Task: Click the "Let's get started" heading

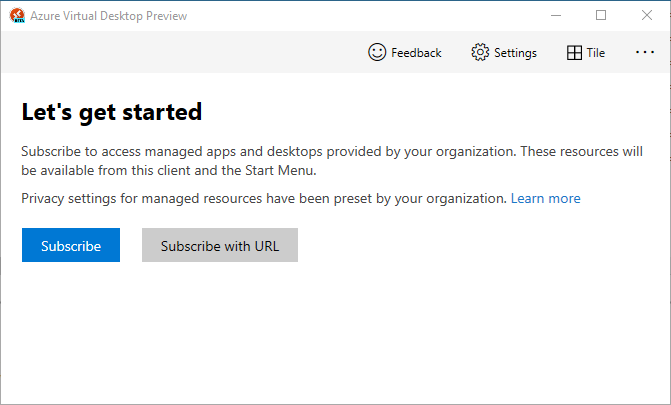Action: coord(112,112)
